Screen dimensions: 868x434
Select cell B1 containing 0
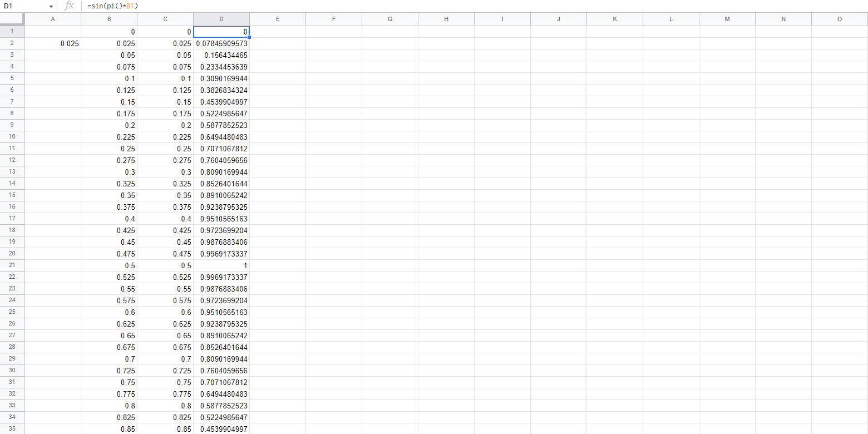click(109, 31)
